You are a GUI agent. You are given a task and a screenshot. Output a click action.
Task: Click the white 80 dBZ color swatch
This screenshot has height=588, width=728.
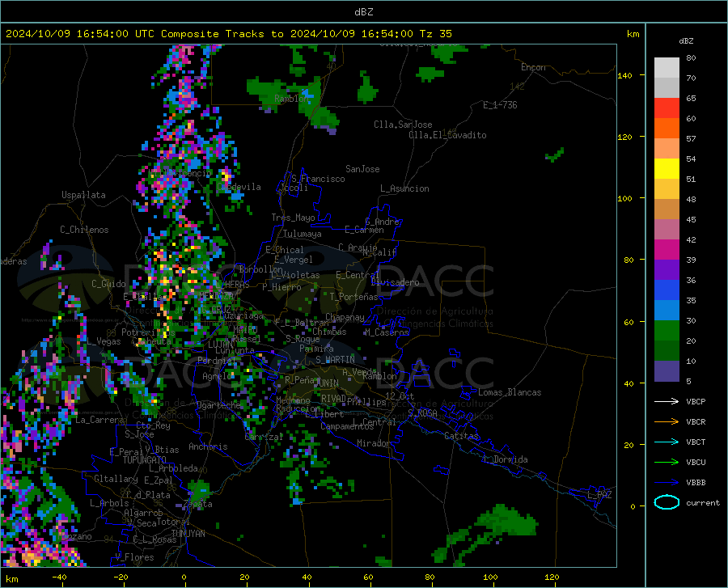click(667, 68)
